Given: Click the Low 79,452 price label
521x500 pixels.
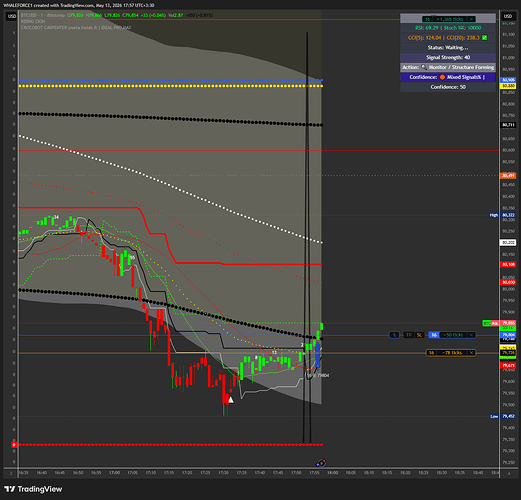Looking at the screenshot, I should 503,416.
